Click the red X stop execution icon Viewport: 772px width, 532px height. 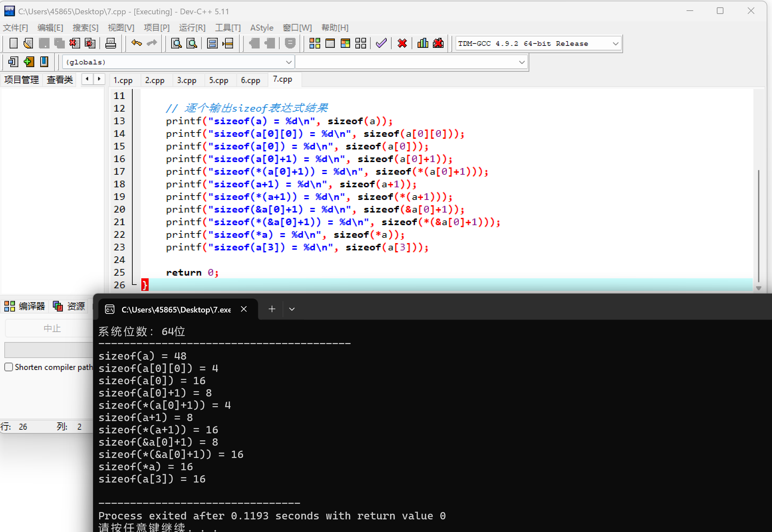tap(402, 43)
